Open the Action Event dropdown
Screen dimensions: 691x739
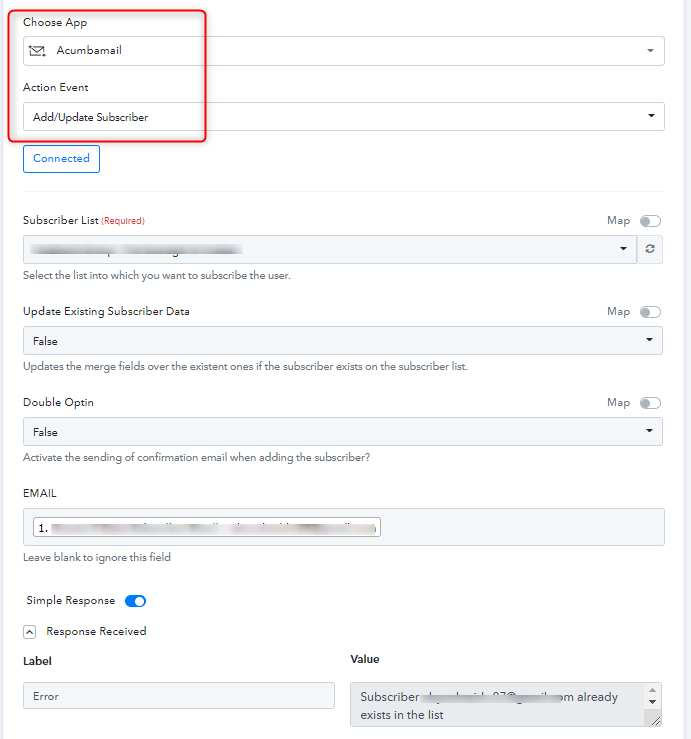344,116
